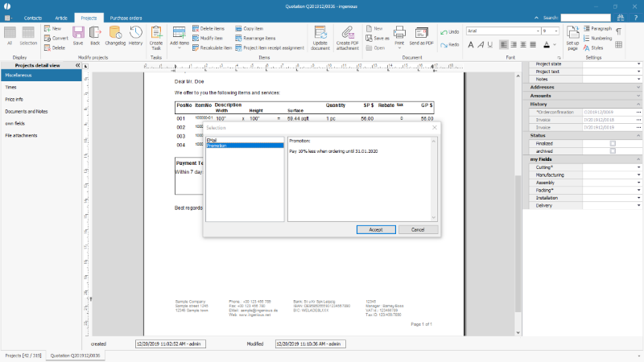Screen dimensions: 644x362
Task: Click the Save icon in the ribbon
Action: click(x=78, y=35)
